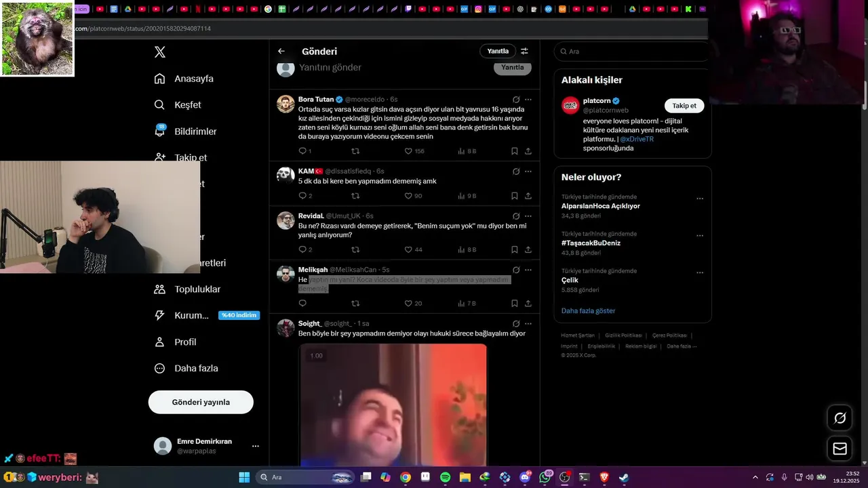The height and width of the screenshot is (488, 868).
Task: Show hidden system tray icons chevron
Action: pos(755,477)
